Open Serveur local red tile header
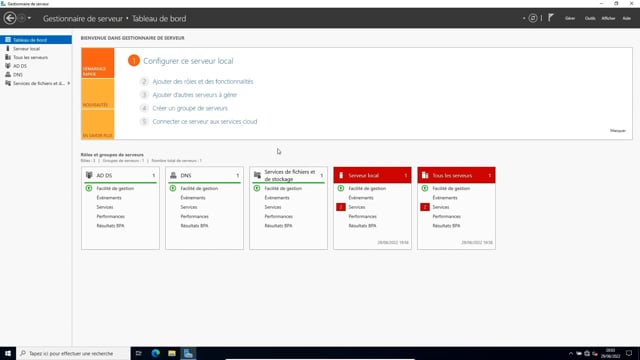Viewport: 640px width, 360px height. [x=372, y=175]
